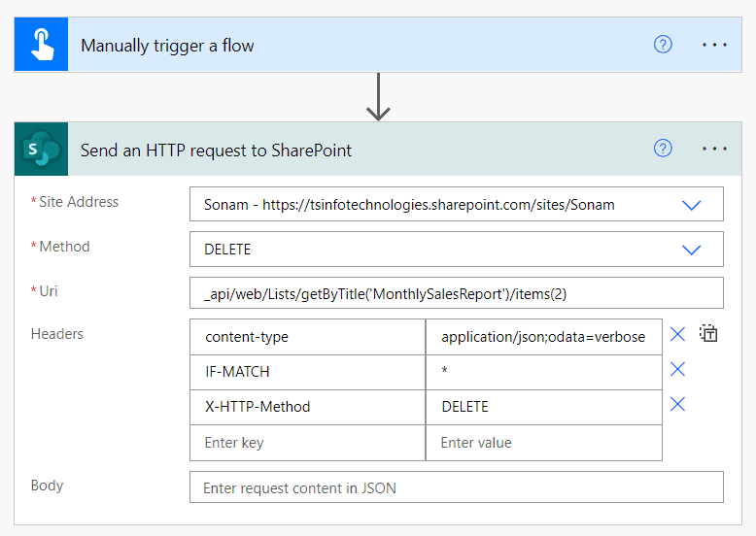Viewport: 756px width, 536px height.
Task: Expand the Site Address dropdown
Action: 692,205
